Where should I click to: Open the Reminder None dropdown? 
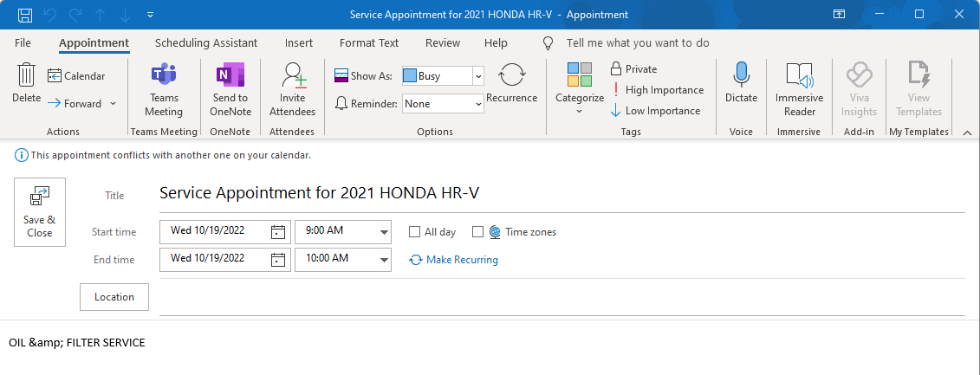coord(479,104)
